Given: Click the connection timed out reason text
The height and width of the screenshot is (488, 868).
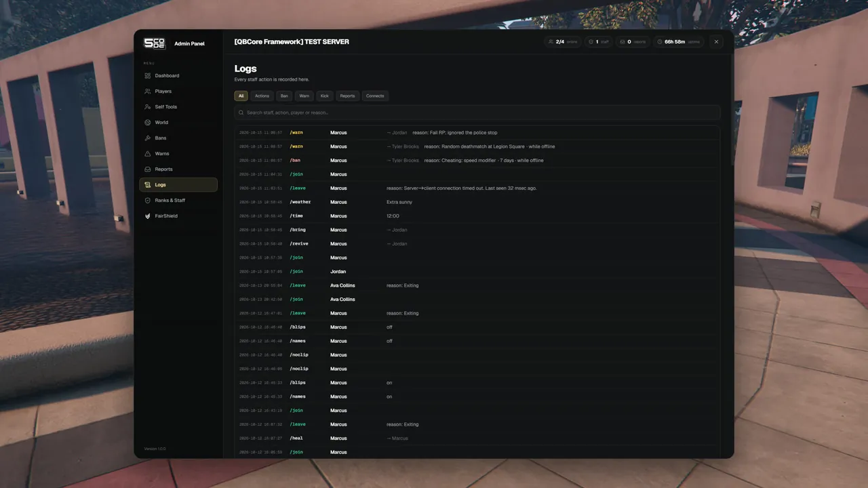Looking at the screenshot, I should point(462,188).
